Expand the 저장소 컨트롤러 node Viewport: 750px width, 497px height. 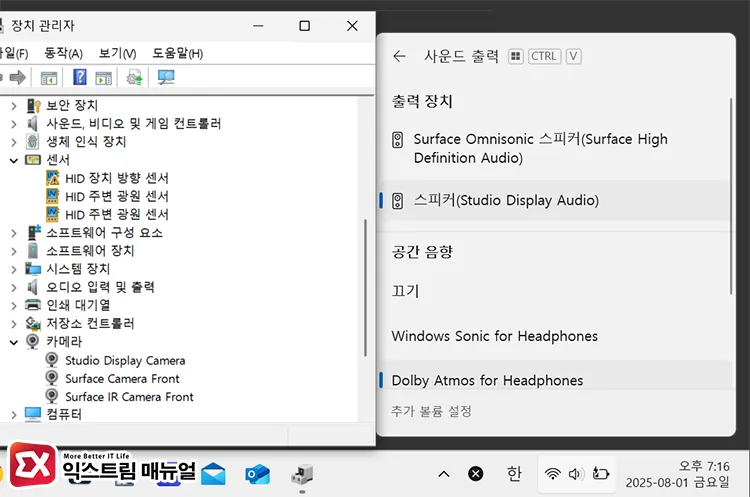click(x=14, y=324)
